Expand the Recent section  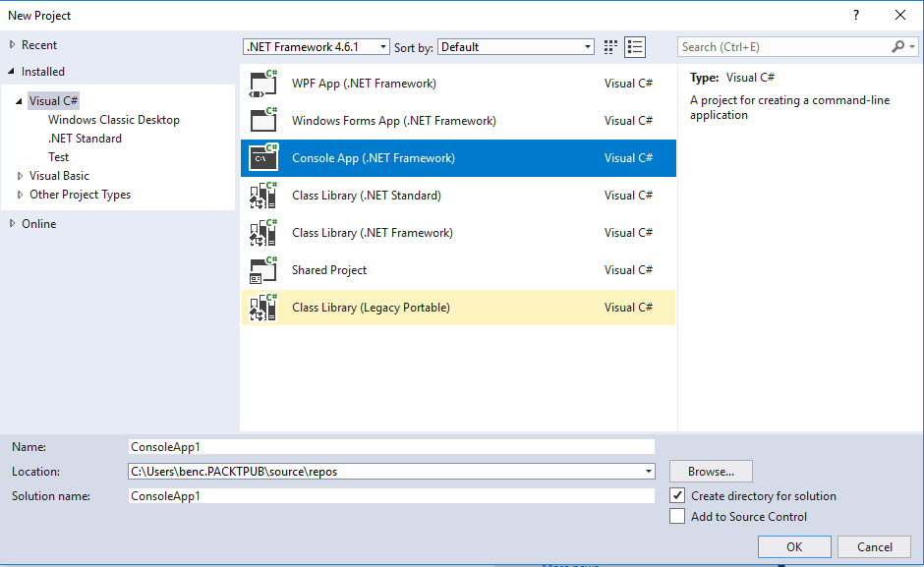[13, 45]
